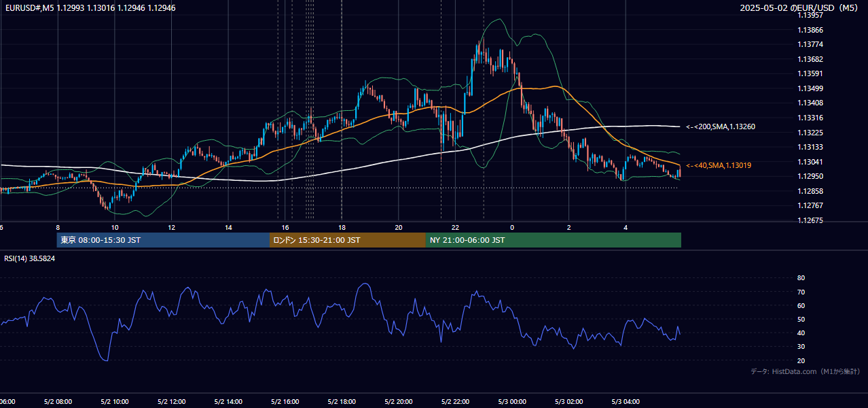The image size is (868, 408).
Task: Click the '5/3 04:00' bottom time label
Action: (626, 402)
